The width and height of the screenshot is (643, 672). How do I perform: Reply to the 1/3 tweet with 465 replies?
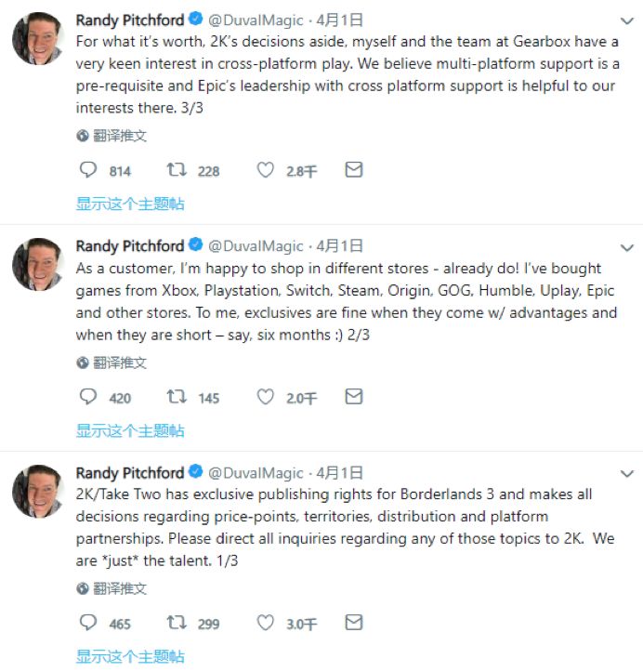pos(88,623)
